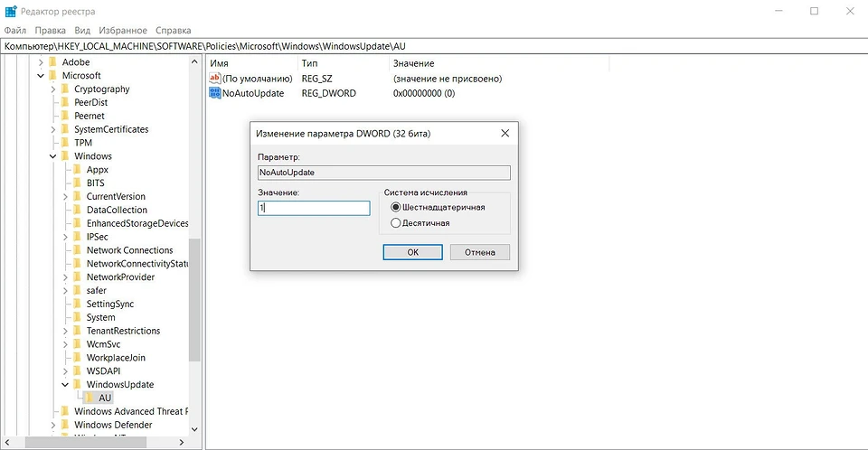Click into the Значение input field
Screen dimensions: 868x450
tap(314, 208)
